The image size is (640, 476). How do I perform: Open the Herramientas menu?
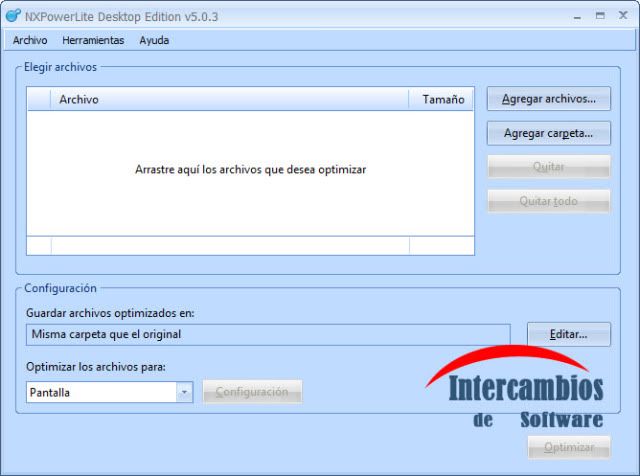[93, 40]
